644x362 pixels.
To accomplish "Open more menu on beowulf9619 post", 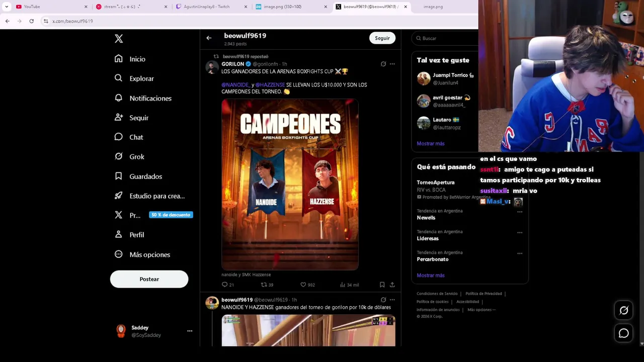I will tap(392, 300).
